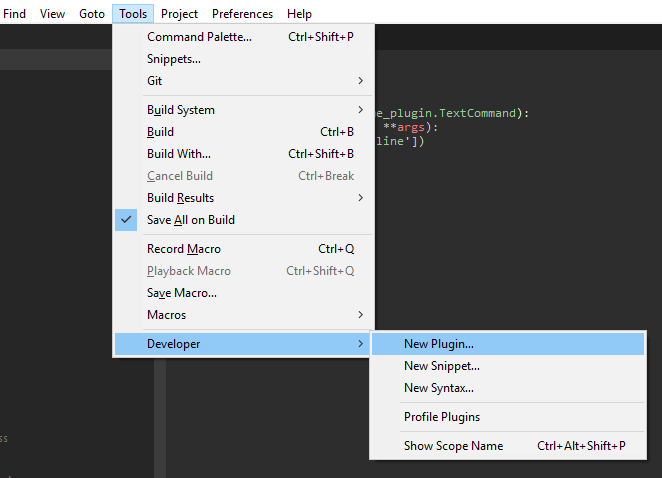Screen dimensions: 662x478
Task: Run Build command
Action: pos(160,132)
